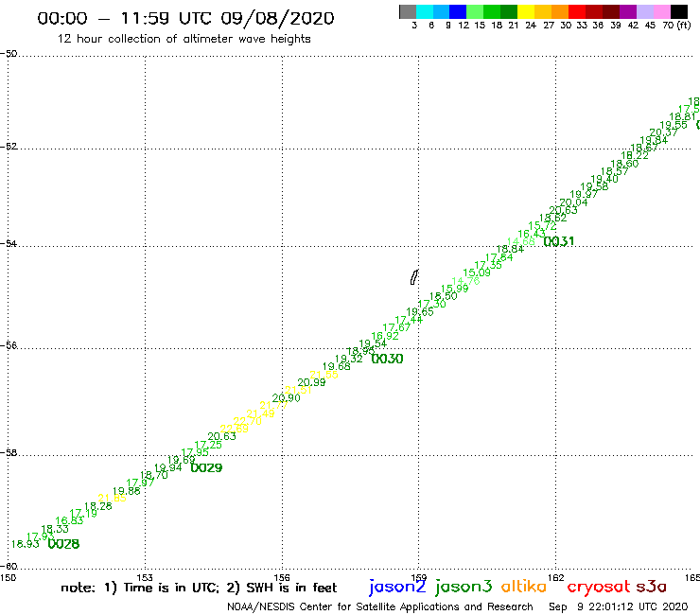The width and height of the screenshot is (700, 615).
Task: Click the 00:00 – 11:59 UTC date title
Action: (185, 18)
